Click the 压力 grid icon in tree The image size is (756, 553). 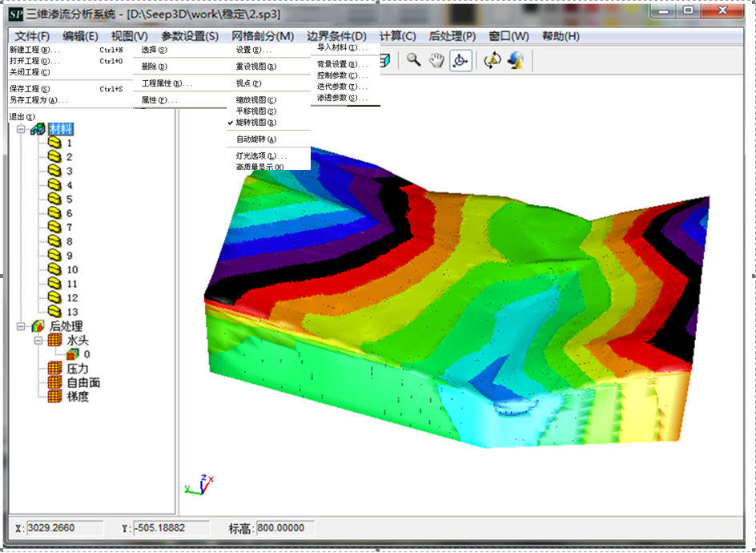54,368
